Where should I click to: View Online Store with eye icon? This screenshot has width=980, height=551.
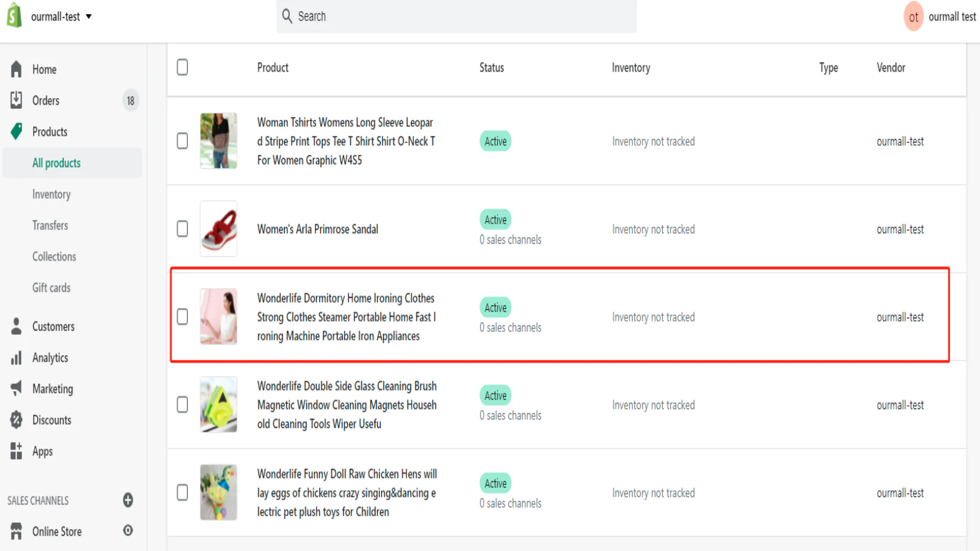click(128, 531)
